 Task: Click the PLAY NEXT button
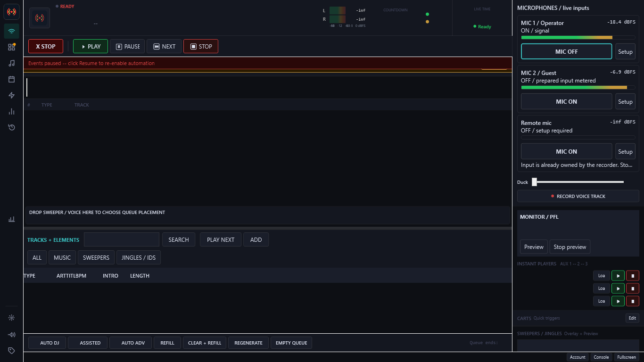point(221,239)
